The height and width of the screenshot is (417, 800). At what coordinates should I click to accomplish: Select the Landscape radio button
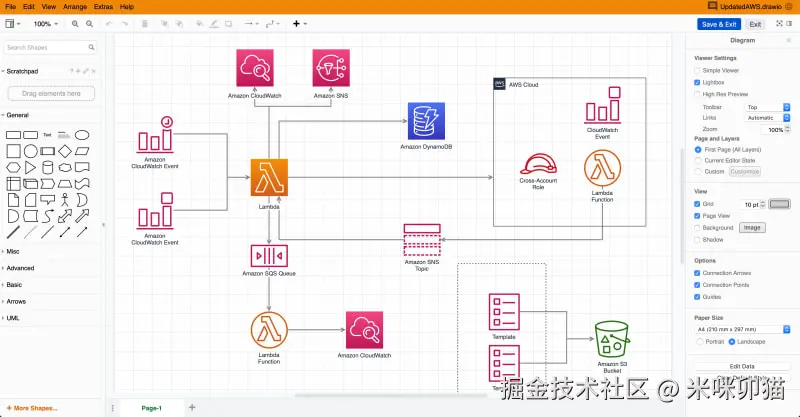pos(732,341)
